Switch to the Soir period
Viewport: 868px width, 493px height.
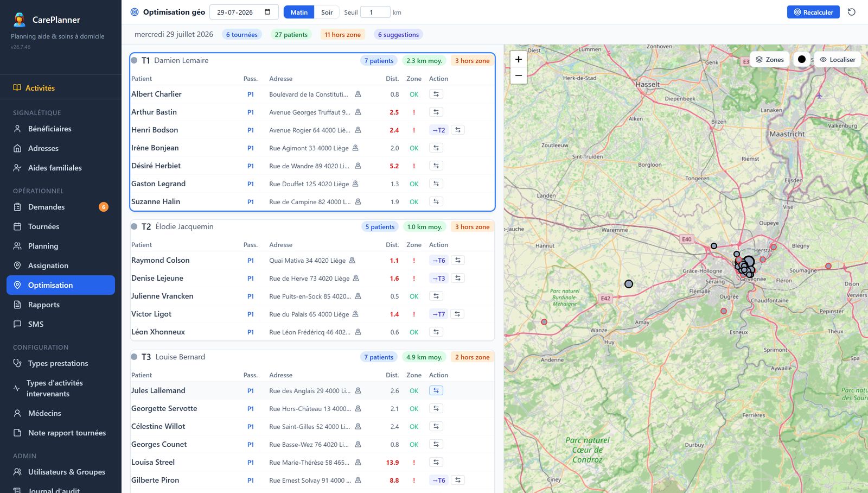pyautogui.click(x=327, y=12)
